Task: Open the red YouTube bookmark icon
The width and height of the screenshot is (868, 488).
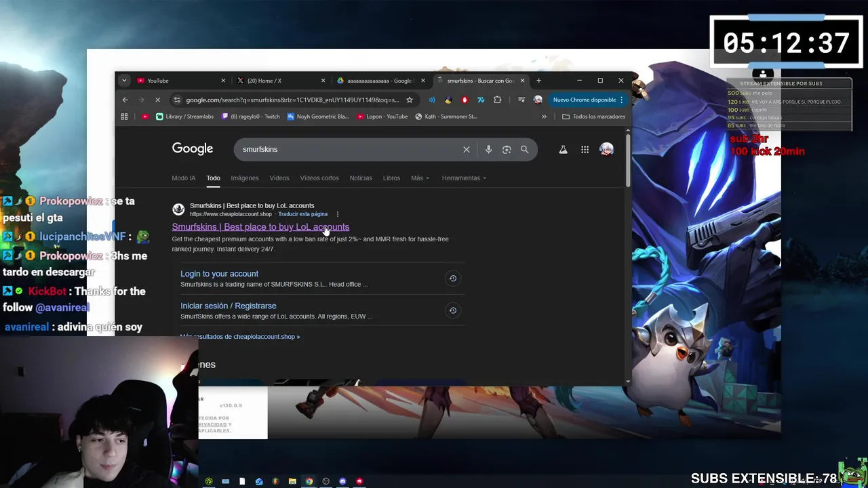Action: pyautogui.click(x=145, y=117)
